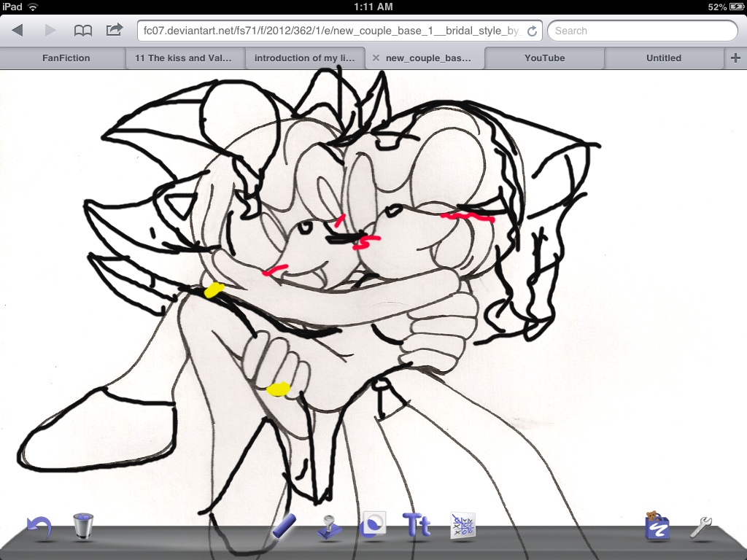Open the bookmarks book icon
Screen dimensions: 747x560
pyautogui.click(x=83, y=31)
